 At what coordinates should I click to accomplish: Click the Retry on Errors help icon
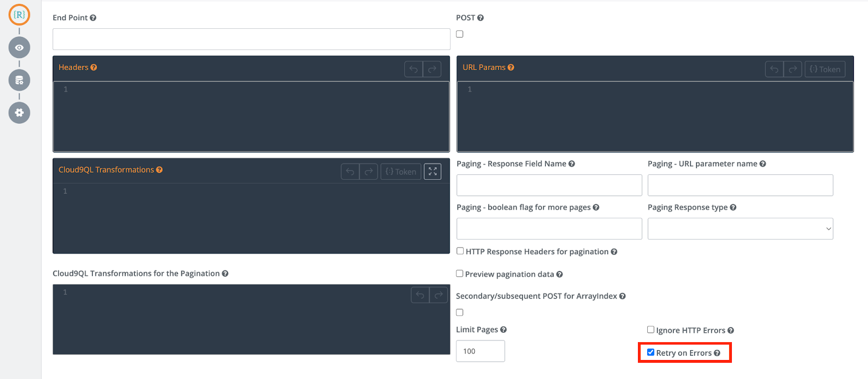[x=717, y=353]
